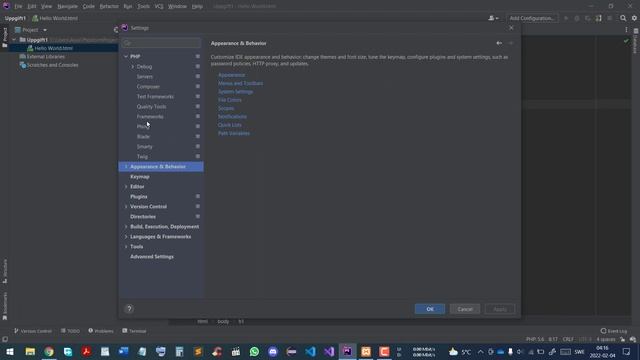Select Hello World.html in project tree
The image size is (640, 360).
coord(53,48)
